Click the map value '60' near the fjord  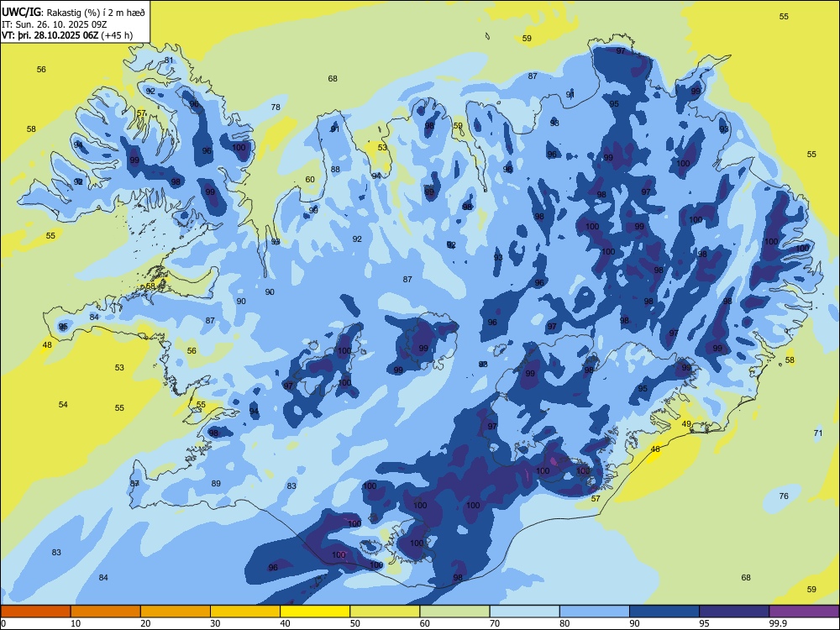click(310, 180)
